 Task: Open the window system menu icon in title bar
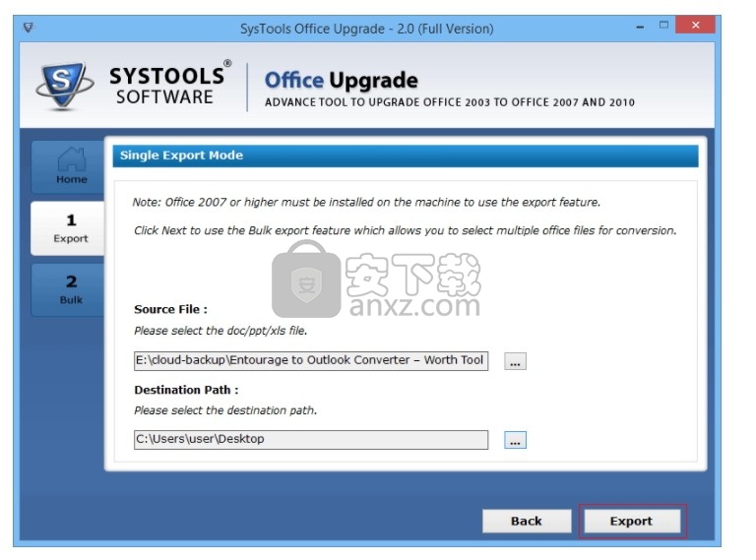[x=29, y=28]
